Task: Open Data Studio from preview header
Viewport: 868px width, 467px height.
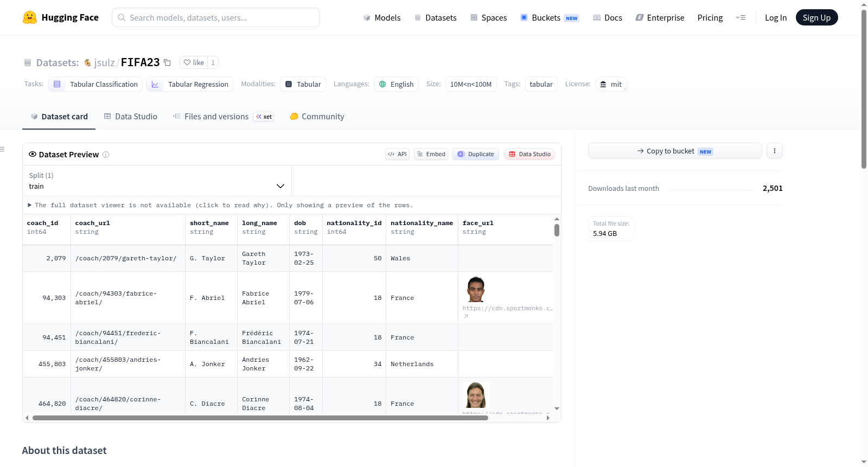Action: 529,154
